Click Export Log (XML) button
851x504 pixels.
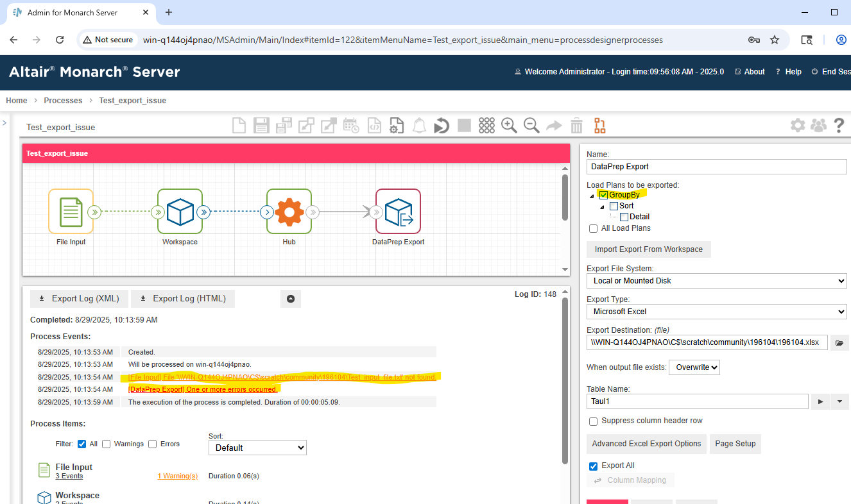79,299
